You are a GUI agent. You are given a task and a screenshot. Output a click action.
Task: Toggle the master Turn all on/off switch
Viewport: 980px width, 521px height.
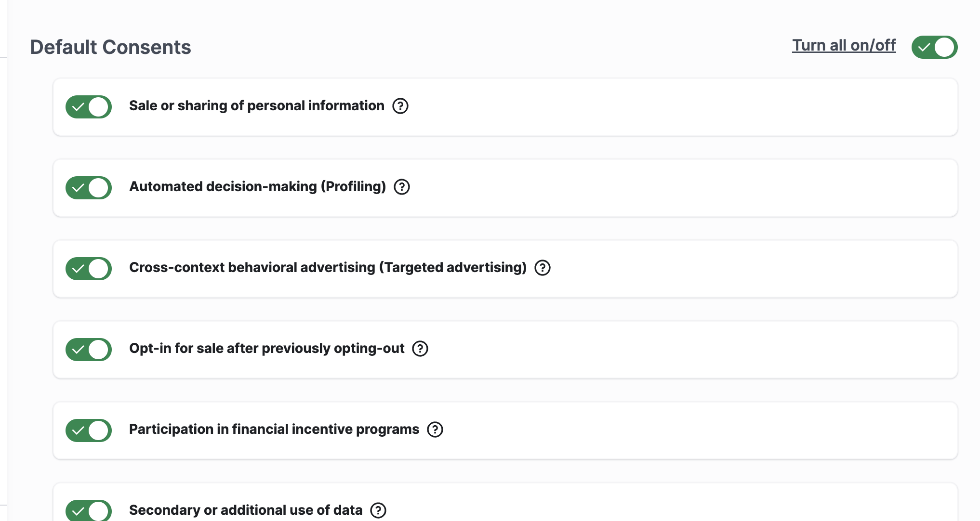pos(934,47)
